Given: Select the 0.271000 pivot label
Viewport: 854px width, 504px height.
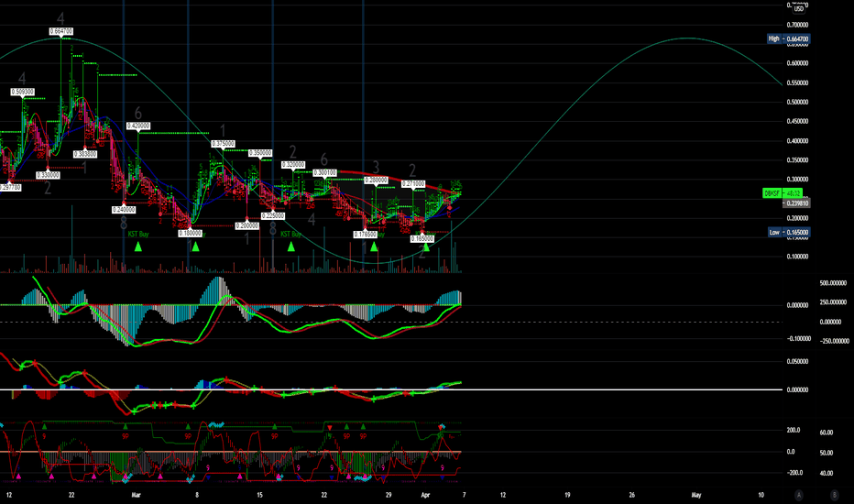Looking at the screenshot, I should 413,184.
